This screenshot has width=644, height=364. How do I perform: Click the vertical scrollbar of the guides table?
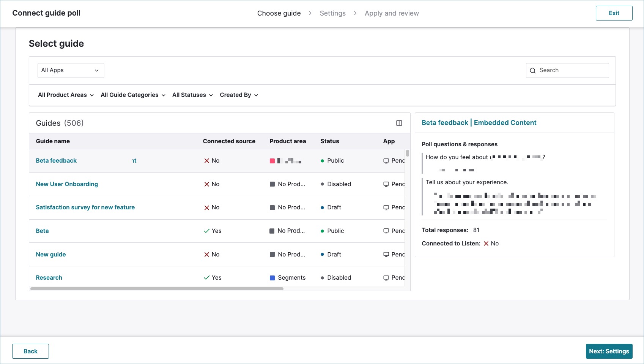pyautogui.click(x=408, y=153)
